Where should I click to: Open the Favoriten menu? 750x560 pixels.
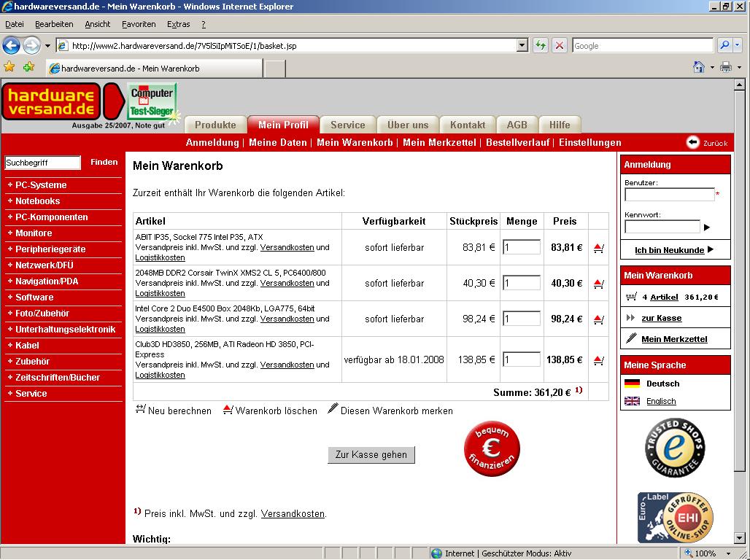[x=139, y=24]
